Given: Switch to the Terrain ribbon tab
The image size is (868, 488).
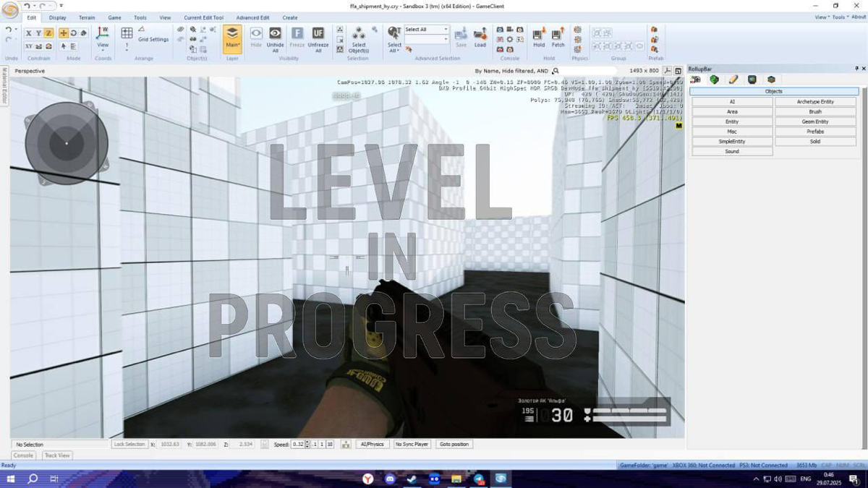Looking at the screenshot, I should pos(87,17).
